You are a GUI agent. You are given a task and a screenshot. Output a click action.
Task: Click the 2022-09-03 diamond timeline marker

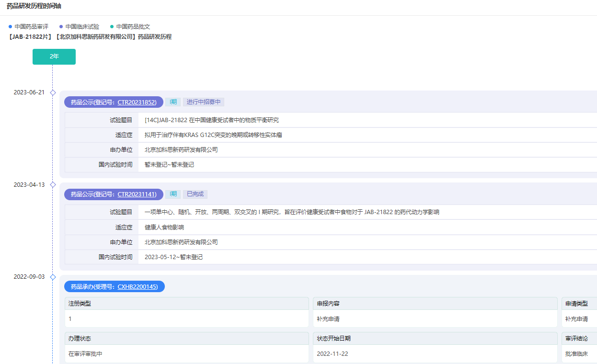coord(53,277)
